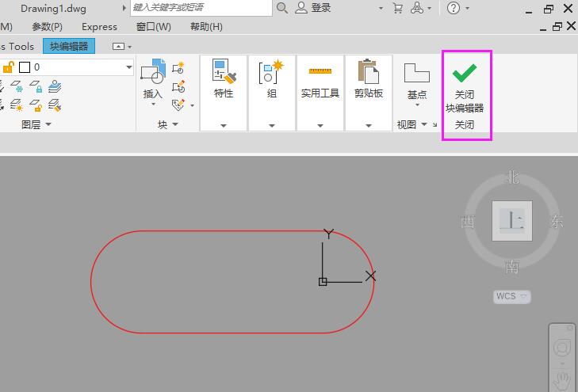Click the ViewCube top face
The height and width of the screenshot is (392, 578).
click(x=512, y=221)
